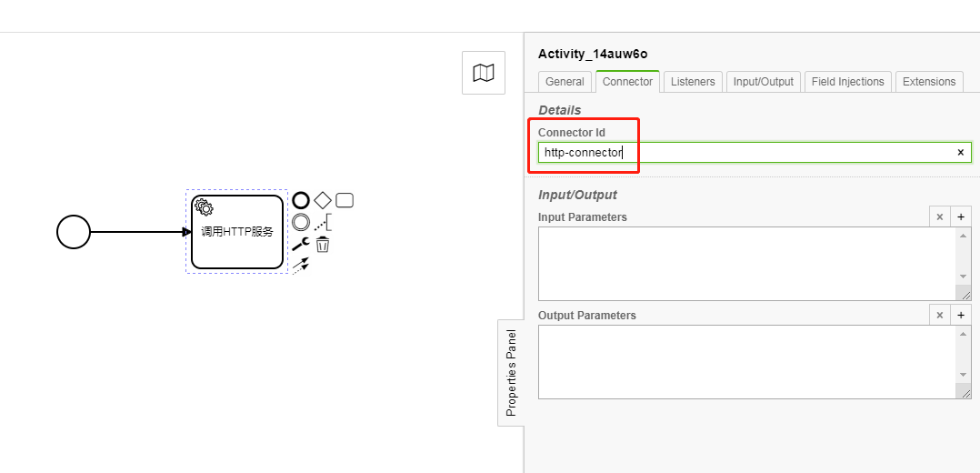Switch to Field Injections tab
The width and height of the screenshot is (980, 473).
coord(847,81)
